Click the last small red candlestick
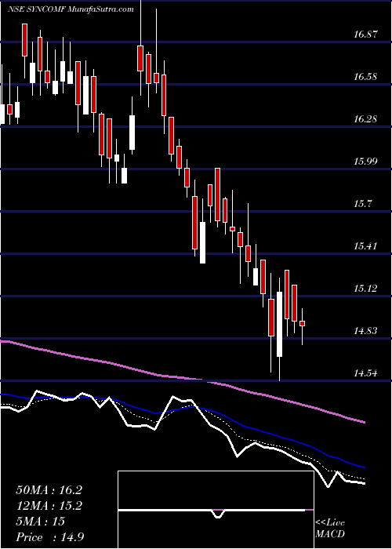The height and width of the screenshot is (549, 392). click(x=302, y=323)
